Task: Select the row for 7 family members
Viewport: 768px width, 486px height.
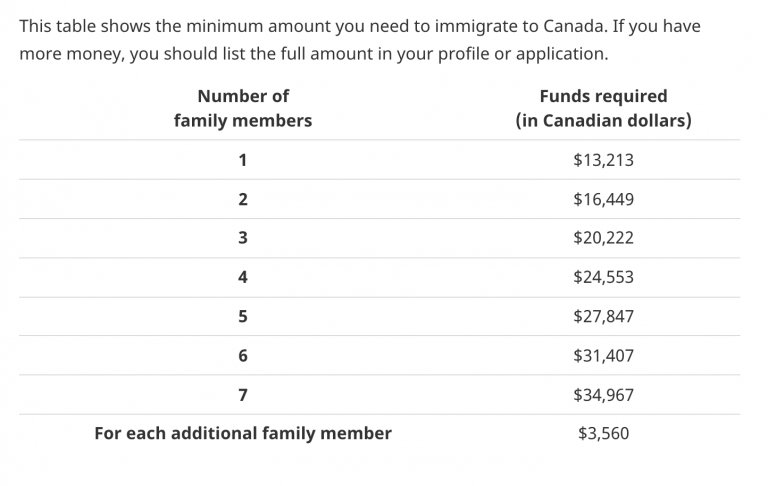Action: (380, 395)
